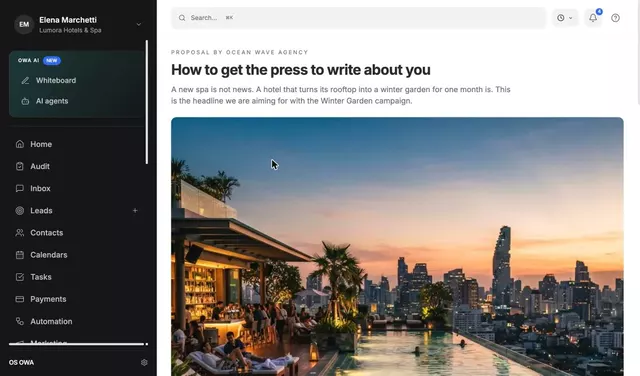
Task: Click 'How to get the press' heading
Action: [300, 70]
